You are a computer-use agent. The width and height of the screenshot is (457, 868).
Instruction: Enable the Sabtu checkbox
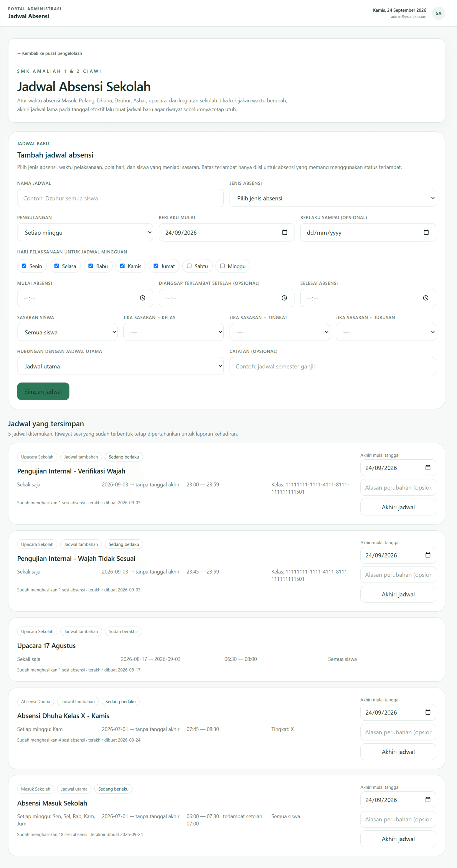tap(189, 266)
